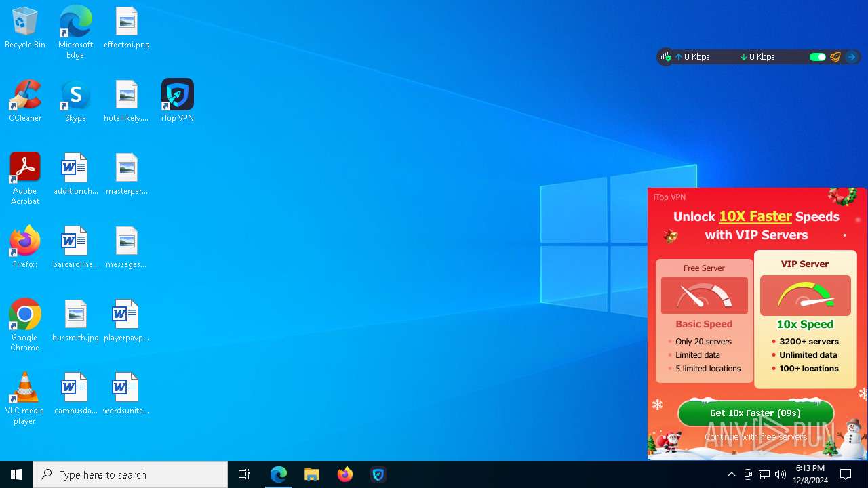Select the Adobe Acrobat desktop shortcut
This screenshot has width=868, height=488.
click(x=25, y=179)
